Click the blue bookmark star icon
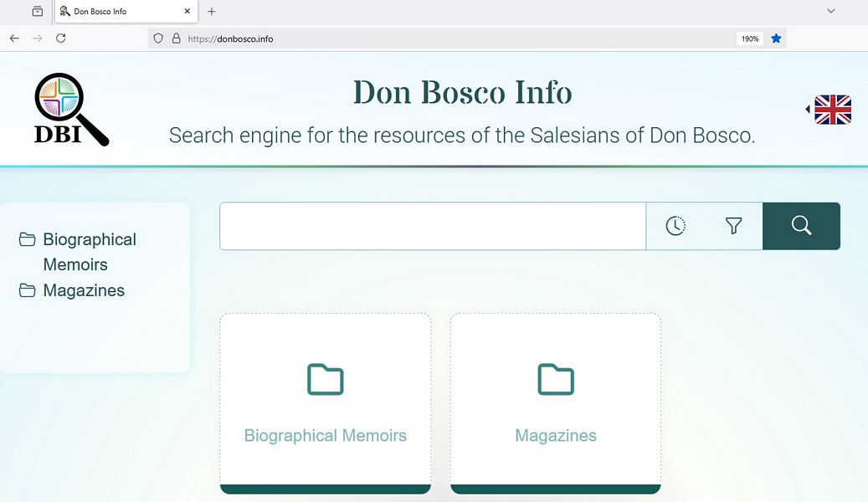Screen dimensions: 868x502 [x=776, y=38]
